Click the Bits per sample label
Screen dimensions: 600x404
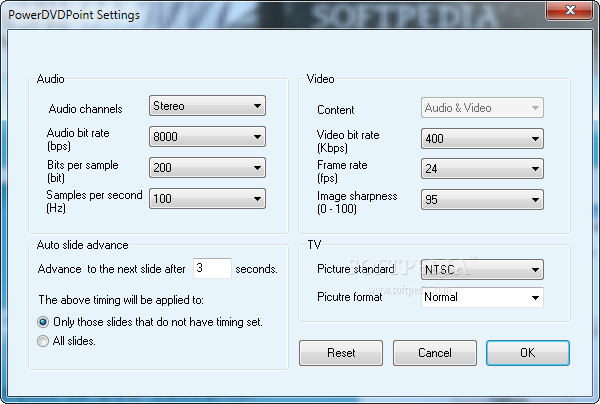[x=83, y=171]
